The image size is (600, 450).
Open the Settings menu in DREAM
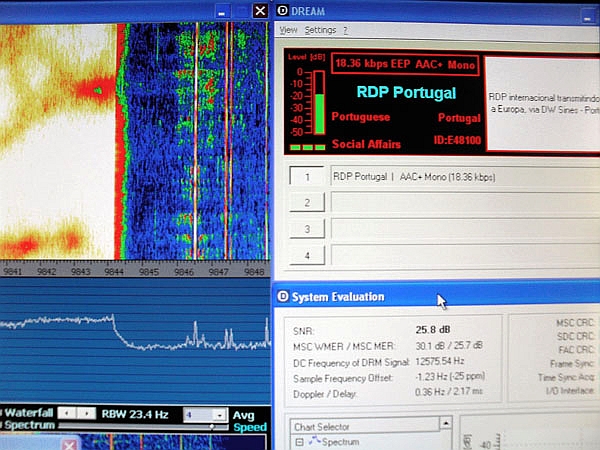pyautogui.click(x=320, y=30)
